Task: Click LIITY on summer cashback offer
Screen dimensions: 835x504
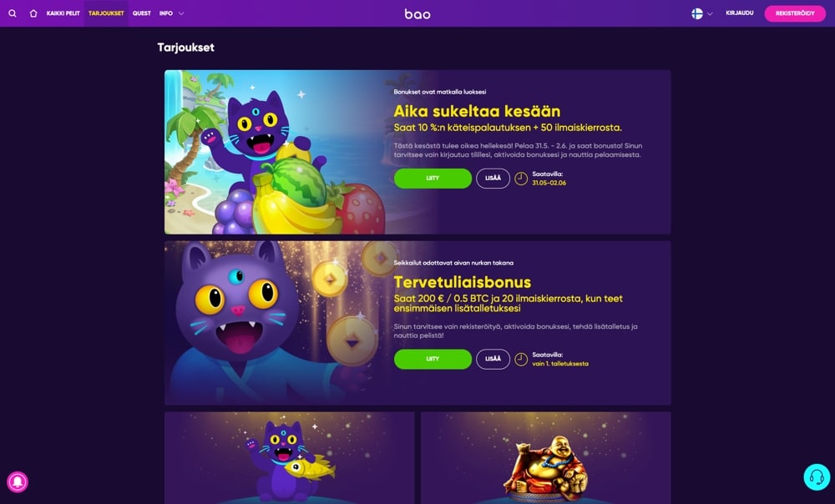Action: [433, 179]
